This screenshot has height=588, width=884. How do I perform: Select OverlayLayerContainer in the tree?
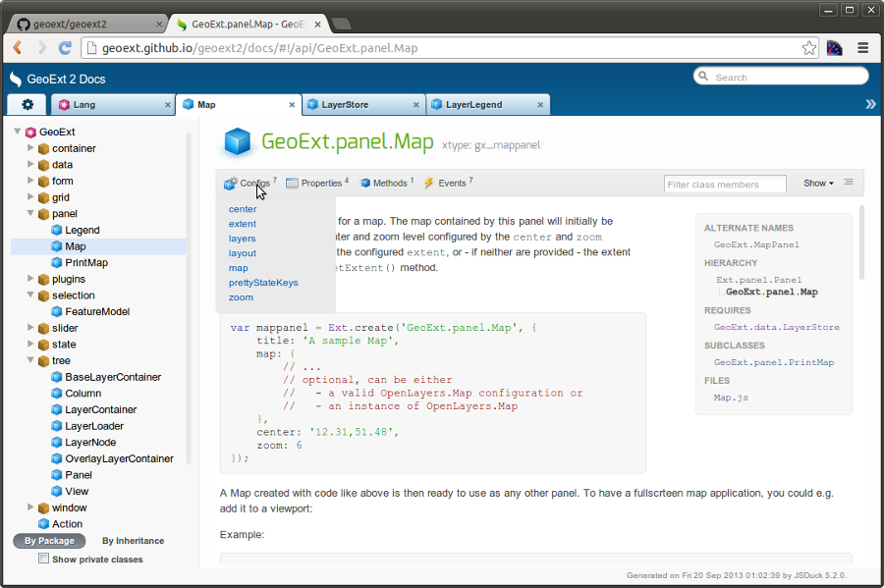click(119, 458)
